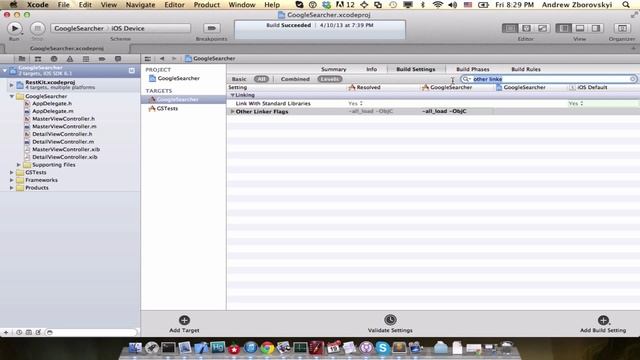Expand the Products group
Screen dimensions: 640x360
point(12,188)
